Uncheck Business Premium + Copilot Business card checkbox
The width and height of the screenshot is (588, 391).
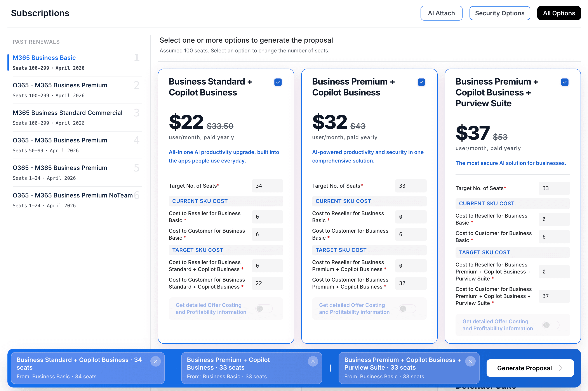click(421, 82)
